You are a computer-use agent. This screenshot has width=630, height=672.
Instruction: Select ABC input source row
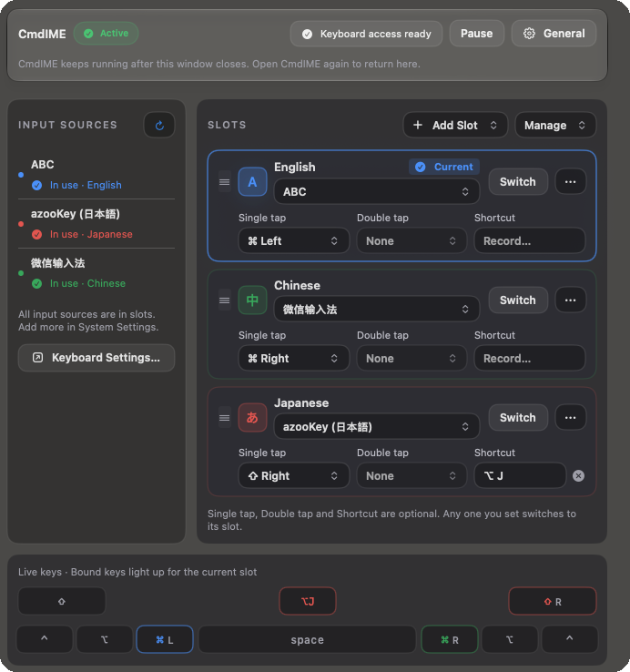tap(97, 175)
